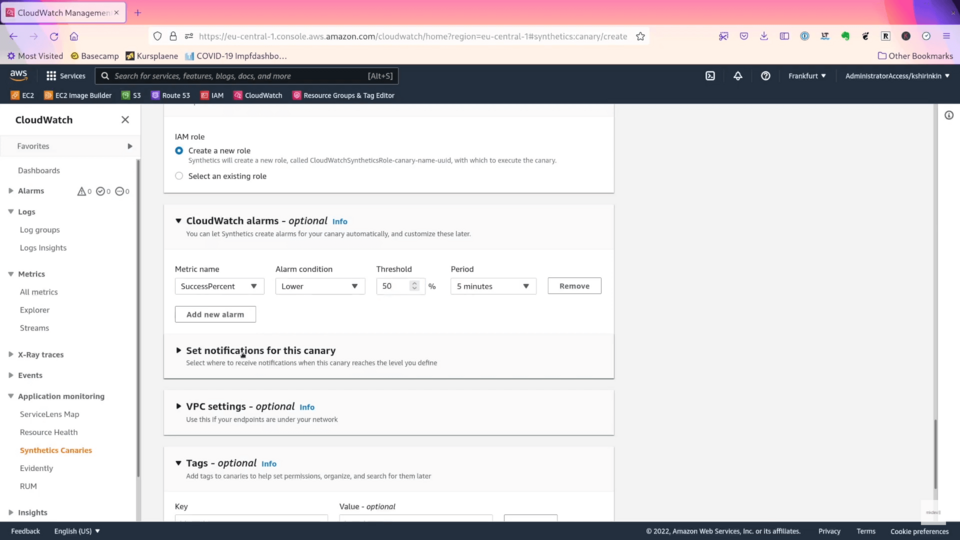Open the IAM shortcut
Viewport: 960px width, 540px height.
tap(212, 96)
